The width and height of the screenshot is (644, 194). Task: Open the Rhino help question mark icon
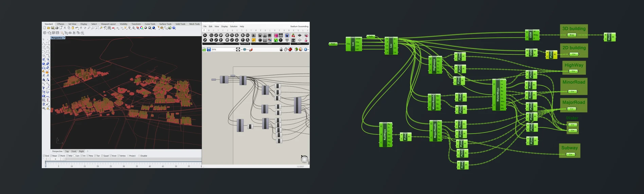[174, 28]
